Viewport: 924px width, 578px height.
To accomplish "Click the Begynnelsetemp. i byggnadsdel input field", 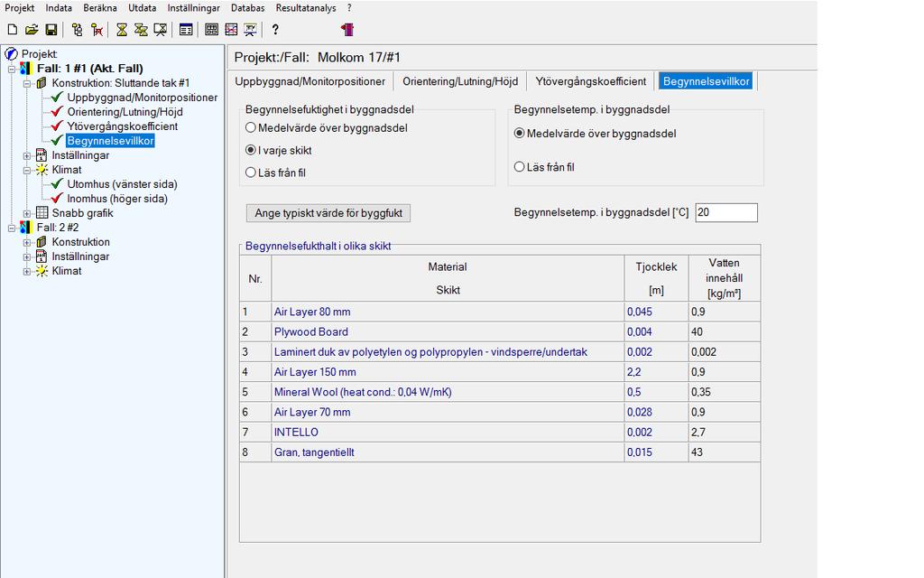I will pos(726,212).
